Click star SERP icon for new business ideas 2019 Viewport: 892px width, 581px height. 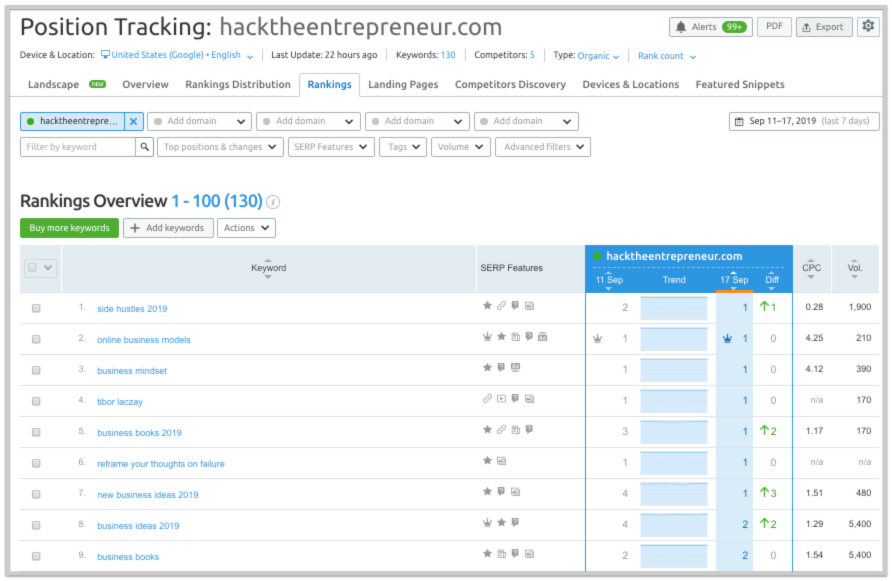pyautogui.click(x=487, y=491)
